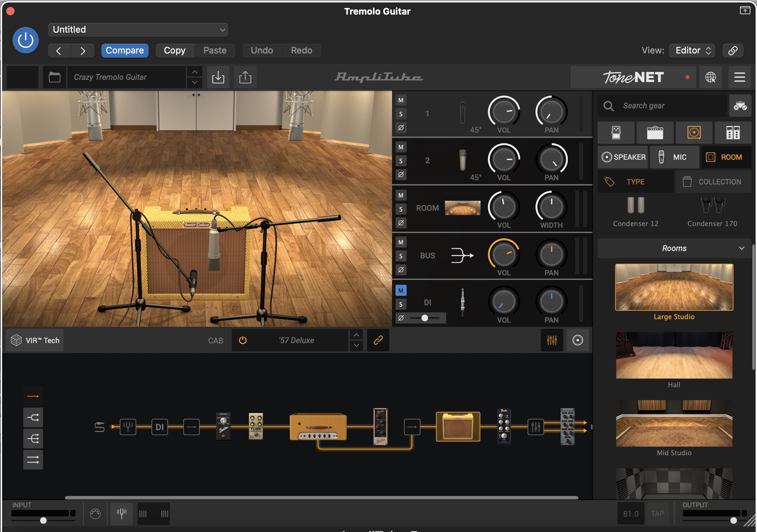Image resolution: width=757 pixels, height=532 pixels.
Task: Click the Undo button
Action: click(x=262, y=50)
